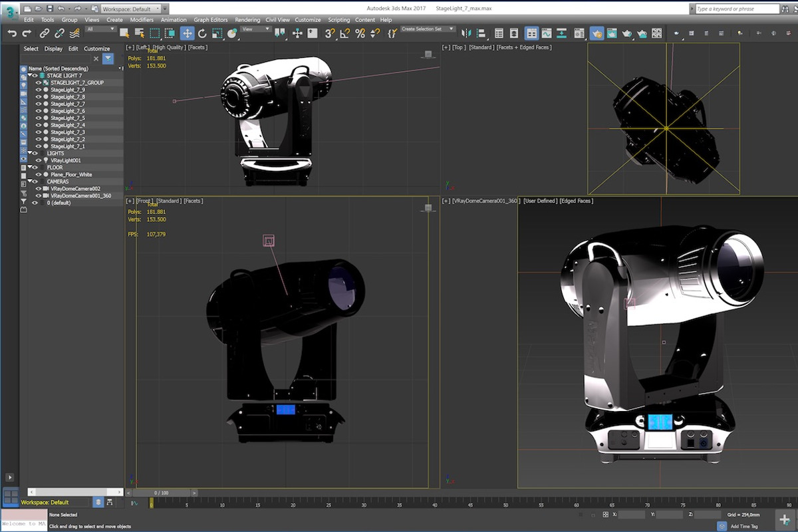Viewport: 798px width, 532px height.
Task: Hide the STAGELIGHT_7_GROUP object via eye icon
Action: [x=39, y=83]
